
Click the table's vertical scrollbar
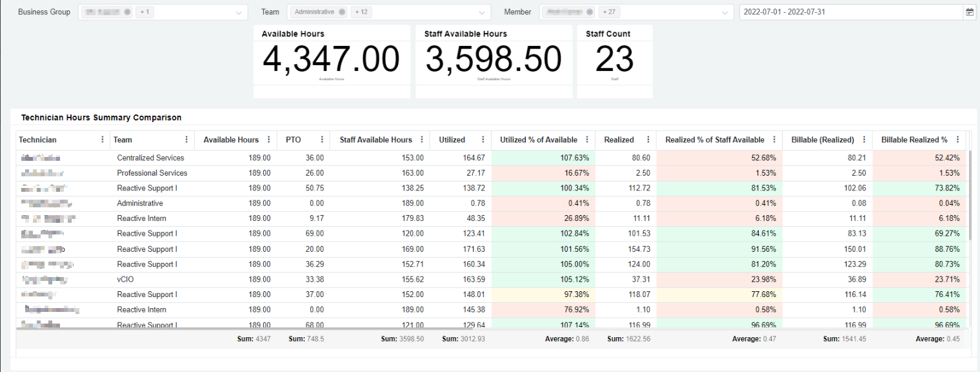970,194
